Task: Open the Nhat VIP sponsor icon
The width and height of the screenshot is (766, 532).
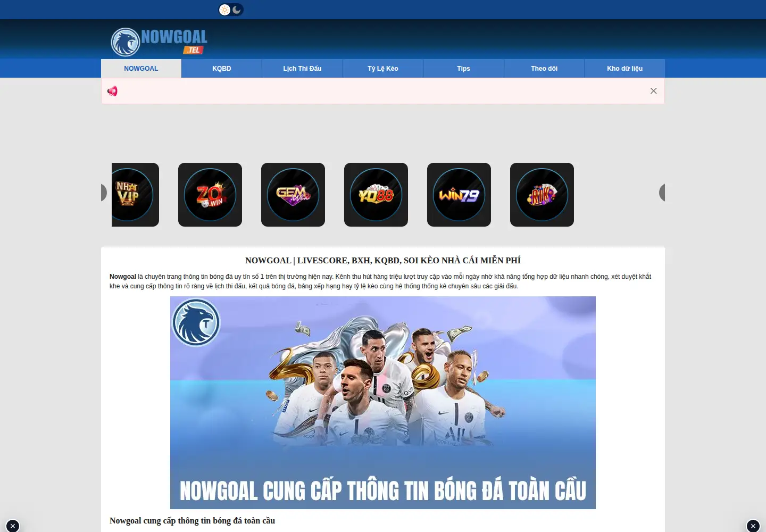Action: point(135,195)
